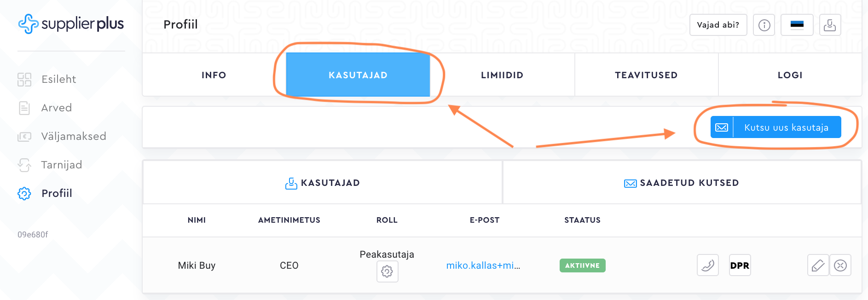This screenshot has height=300, width=868.
Task: Switch to the INFO tab
Action: [214, 75]
